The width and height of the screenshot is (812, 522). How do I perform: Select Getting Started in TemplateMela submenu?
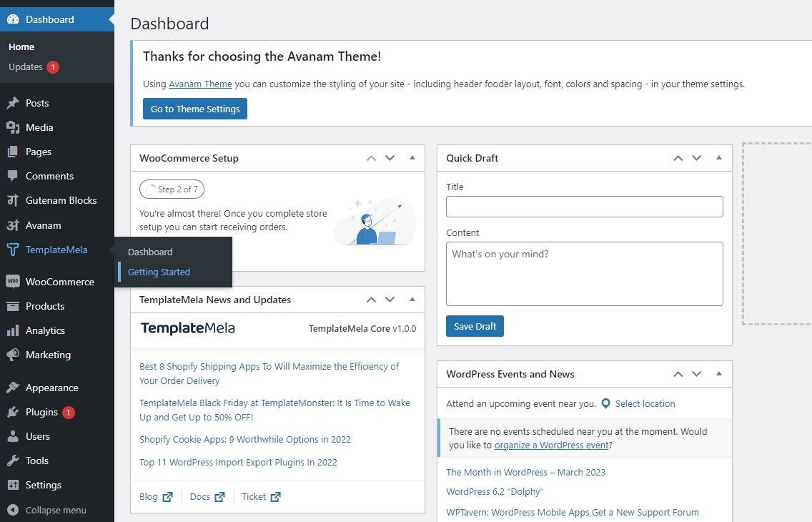159,272
